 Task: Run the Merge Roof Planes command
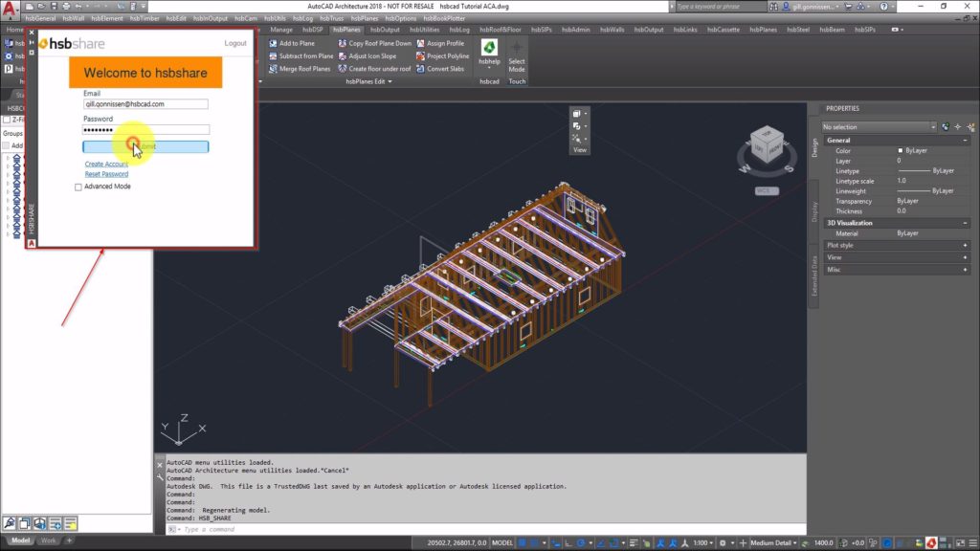pyautogui.click(x=300, y=69)
